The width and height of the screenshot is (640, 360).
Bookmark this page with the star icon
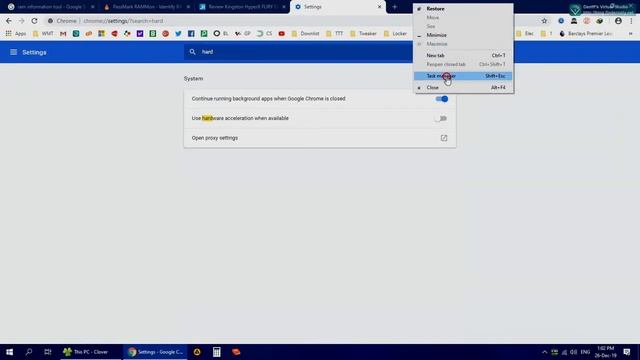[544, 21]
